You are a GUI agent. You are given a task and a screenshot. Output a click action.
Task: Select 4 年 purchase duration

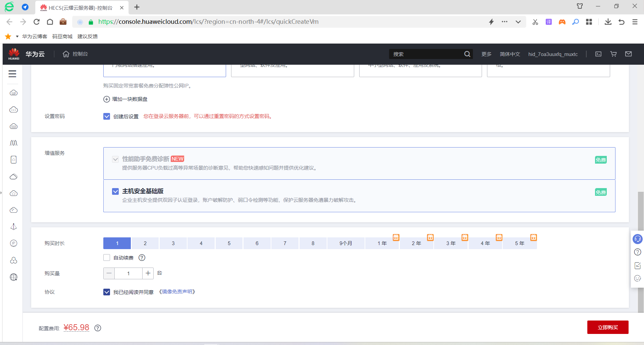pyautogui.click(x=485, y=243)
